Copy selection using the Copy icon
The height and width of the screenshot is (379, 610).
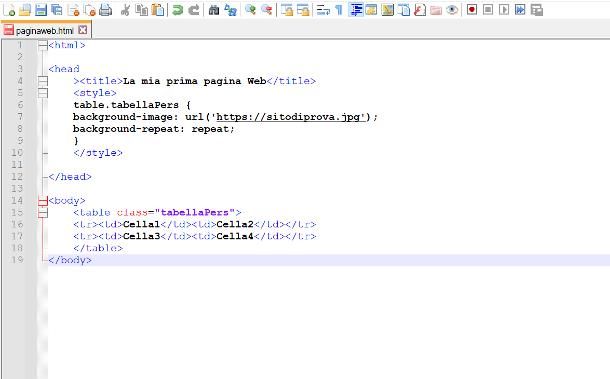141,10
